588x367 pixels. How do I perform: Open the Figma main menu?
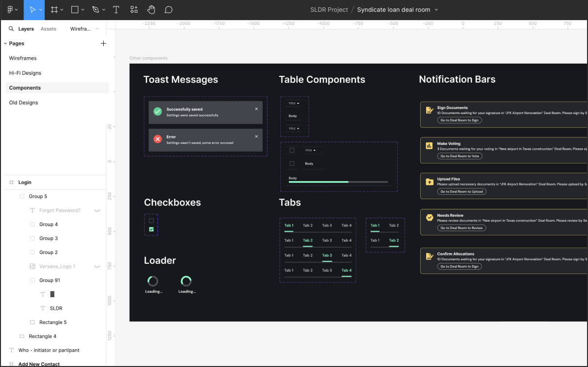click(x=10, y=10)
